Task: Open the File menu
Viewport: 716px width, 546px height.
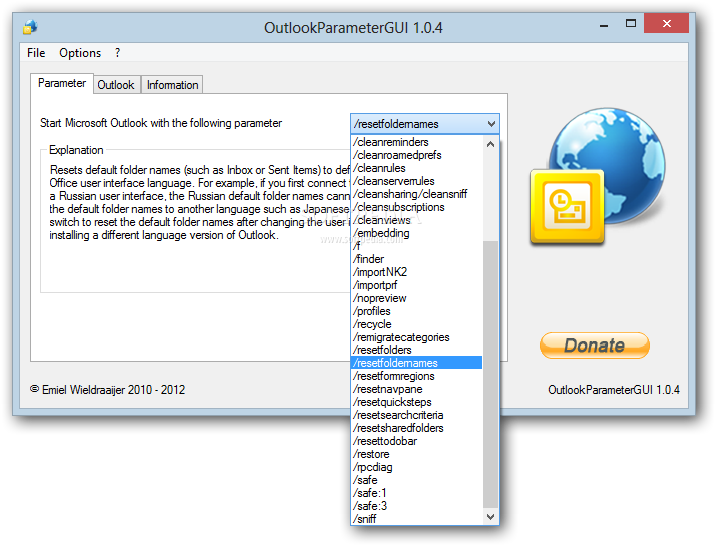Action: pyautogui.click(x=36, y=53)
